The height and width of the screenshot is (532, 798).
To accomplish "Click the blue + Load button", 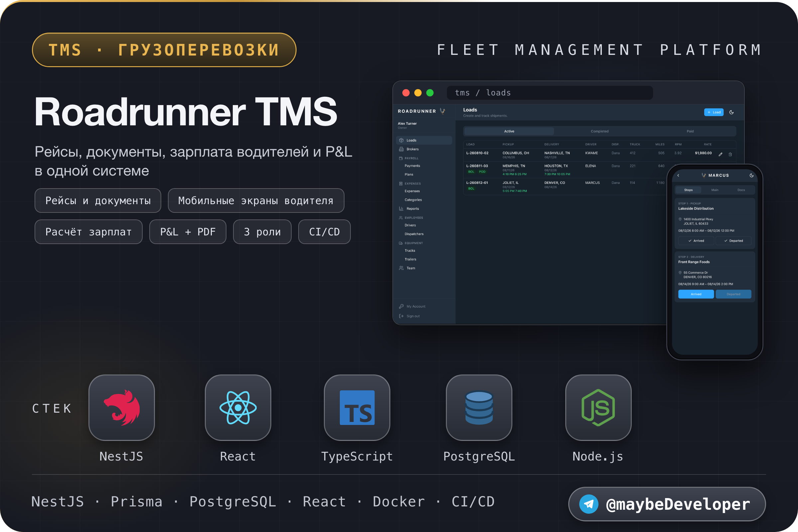I will coord(714,112).
